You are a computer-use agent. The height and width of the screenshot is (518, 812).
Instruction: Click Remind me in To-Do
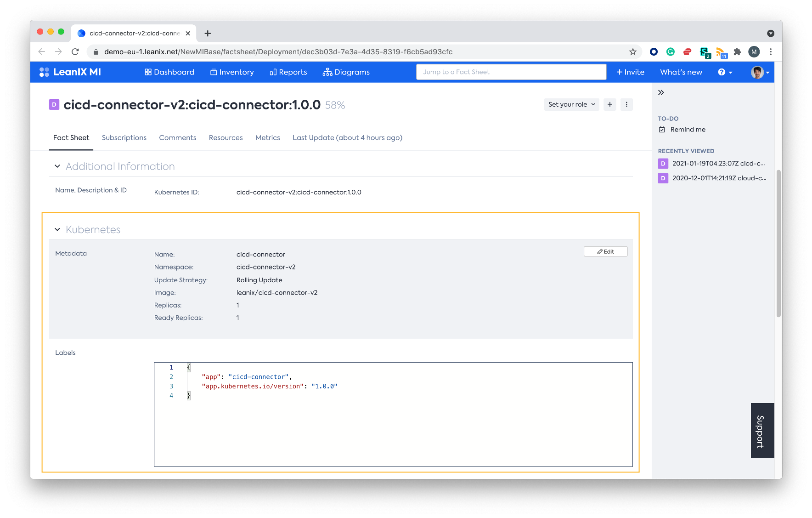[688, 130]
